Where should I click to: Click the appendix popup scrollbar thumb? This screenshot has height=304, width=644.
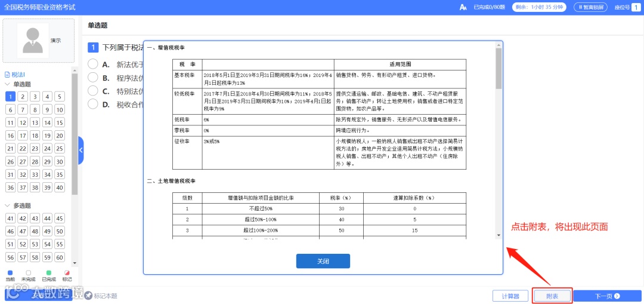[x=499, y=68]
